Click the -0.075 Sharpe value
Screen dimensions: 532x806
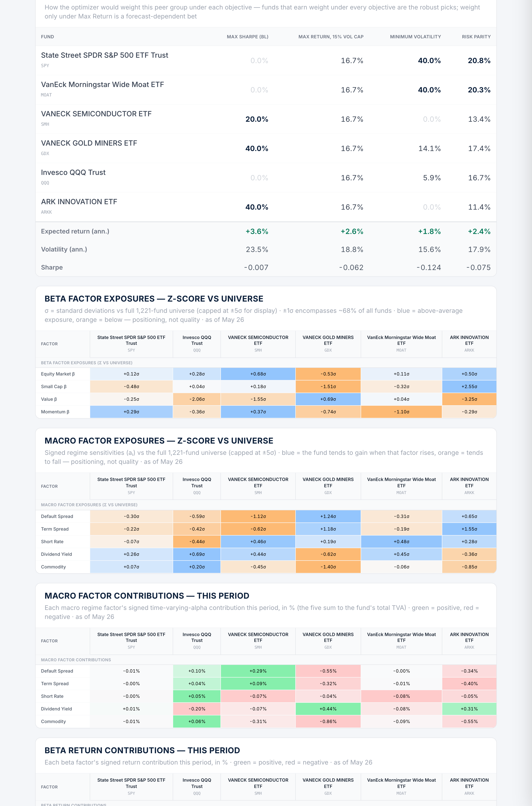tap(478, 268)
